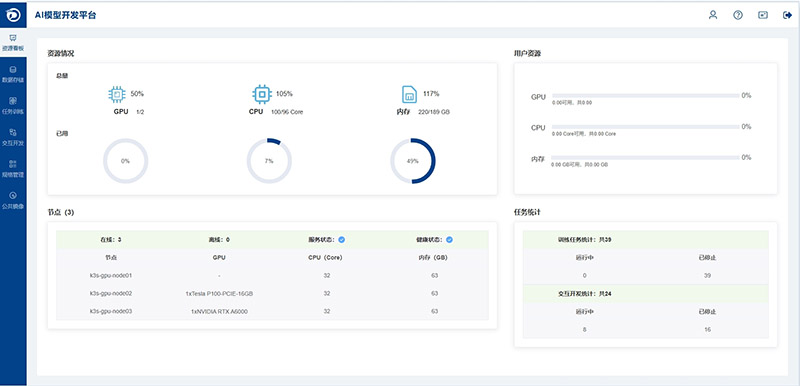This screenshot has height=386, width=800.
Task: Select the k3s-gpu-node02 row
Action: point(272,293)
